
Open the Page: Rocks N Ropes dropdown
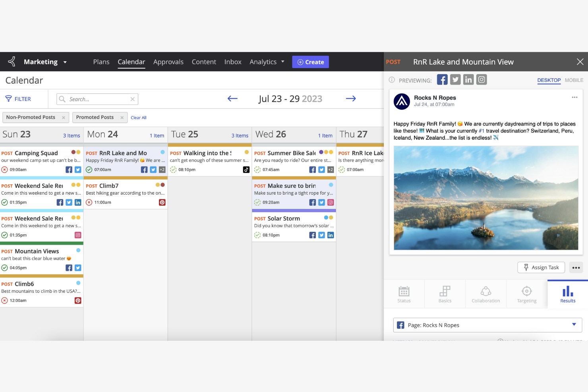pyautogui.click(x=574, y=325)
